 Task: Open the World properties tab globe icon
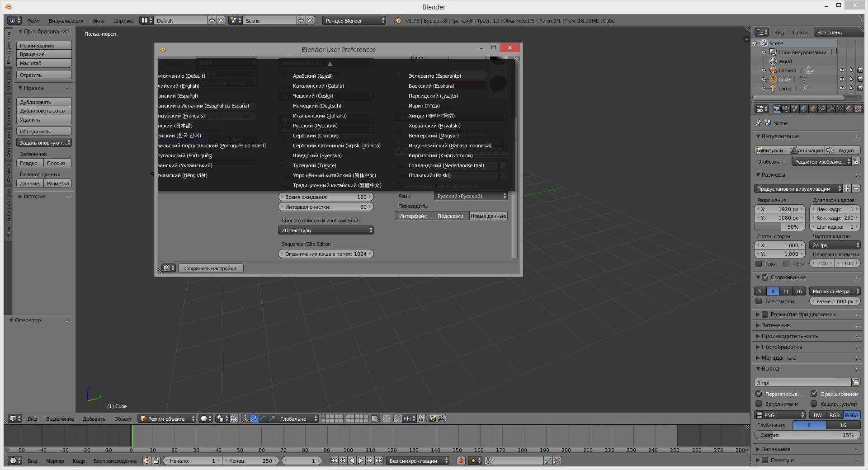pyautogui.click(x=804, y=109)
